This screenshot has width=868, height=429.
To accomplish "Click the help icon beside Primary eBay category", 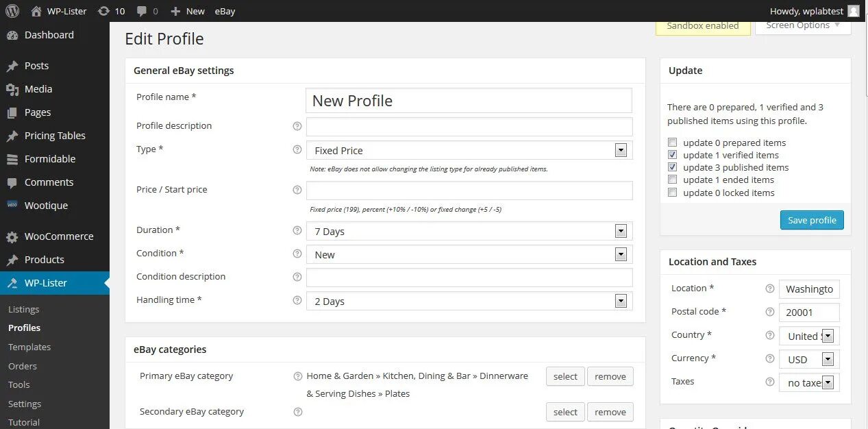I will point(297,376).
